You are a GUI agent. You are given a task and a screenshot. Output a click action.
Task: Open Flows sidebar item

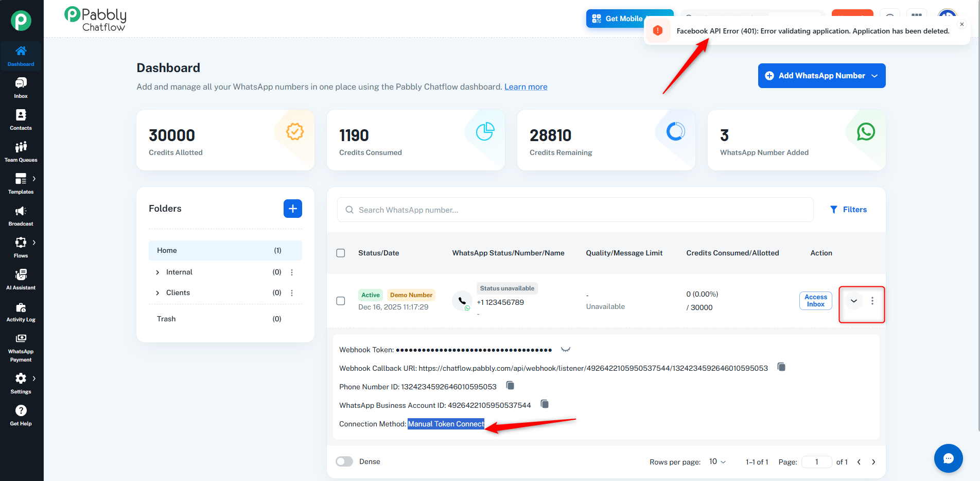pos(21,248)
